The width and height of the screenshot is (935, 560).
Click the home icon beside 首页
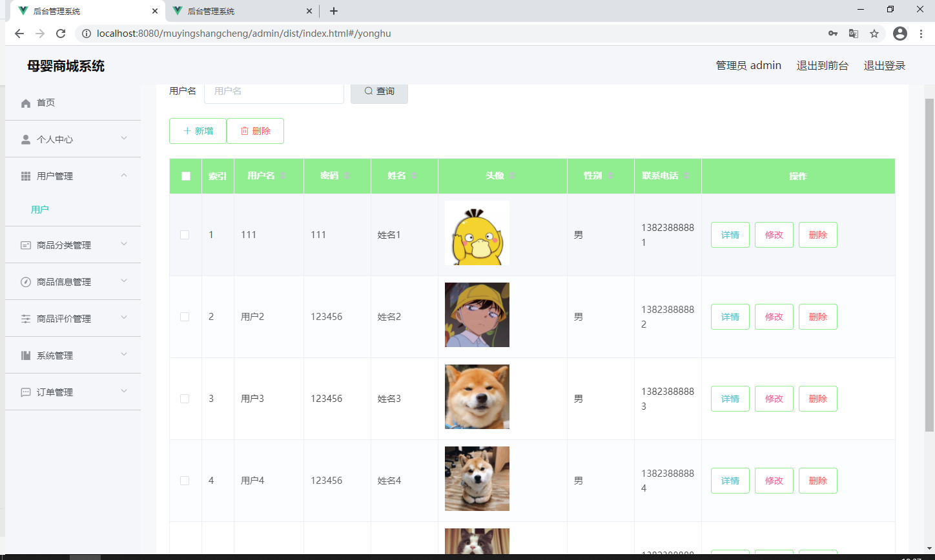26,103
